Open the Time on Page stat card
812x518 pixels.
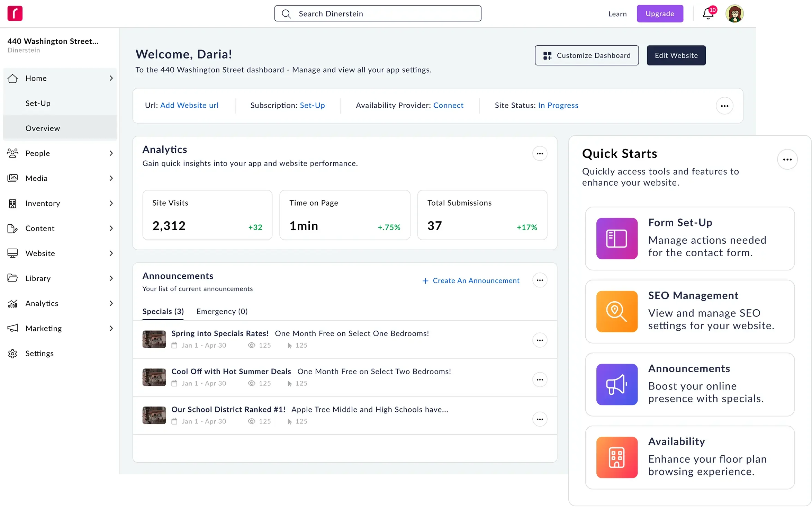[x=345, y=215]
